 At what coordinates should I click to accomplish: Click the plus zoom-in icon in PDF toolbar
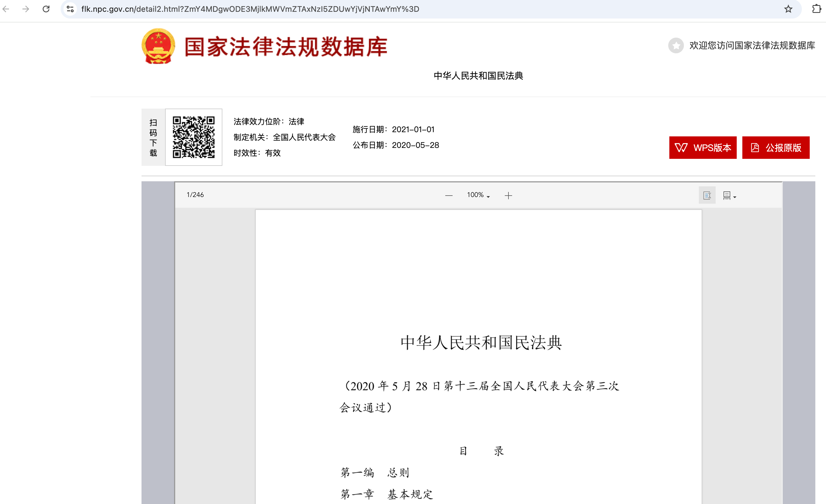[x=508, y=195]
